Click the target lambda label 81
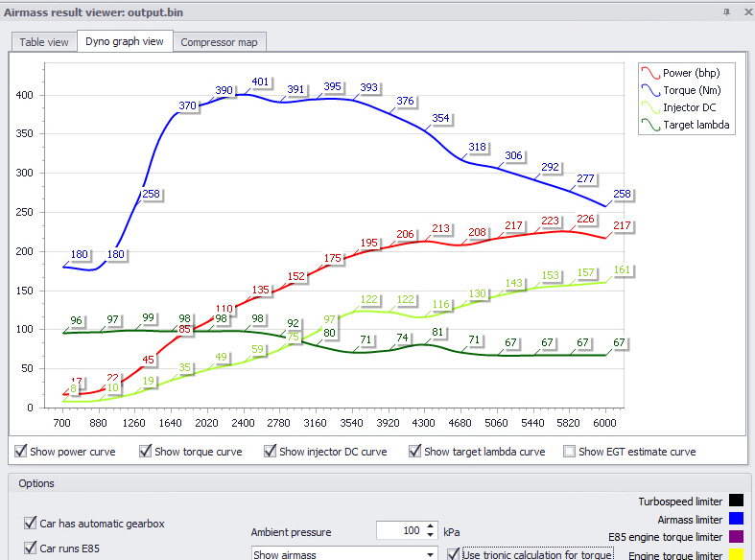Screen dimensions: 755x560 (437, 332)
